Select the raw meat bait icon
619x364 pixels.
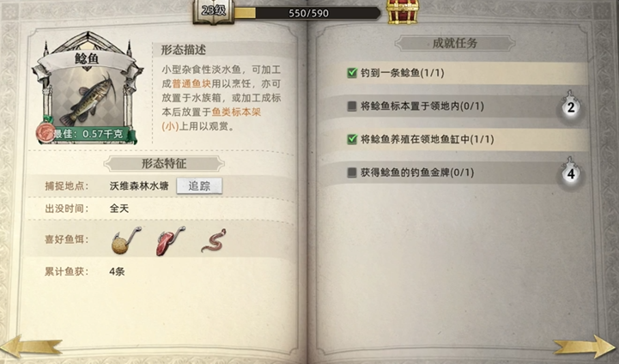pos(170,240)
